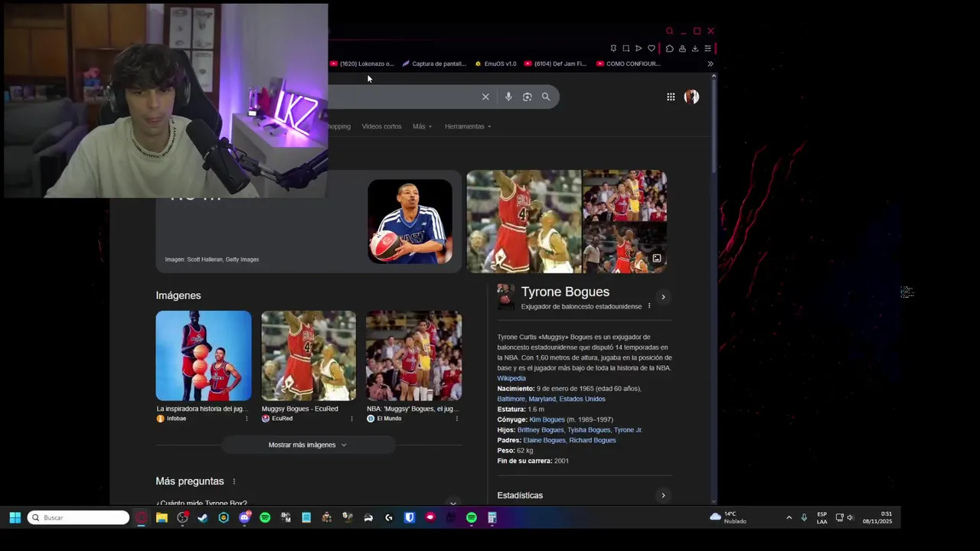Start voice search via microphone icon
This screenshot has height=551, width=980.
pyautogui.click(x=508, y=96)
